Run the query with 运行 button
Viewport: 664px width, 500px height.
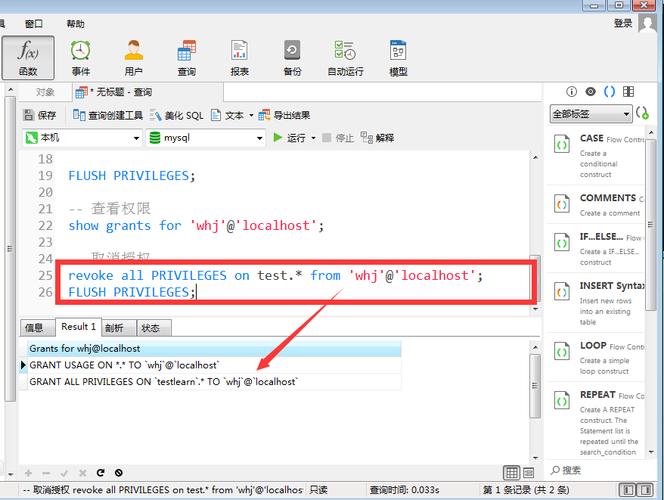click(x=289, y=138)
